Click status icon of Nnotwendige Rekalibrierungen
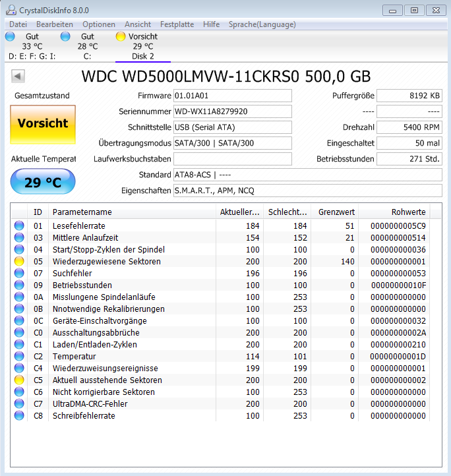This screenshot has width=451, height=476. click(x=19, y=309)
